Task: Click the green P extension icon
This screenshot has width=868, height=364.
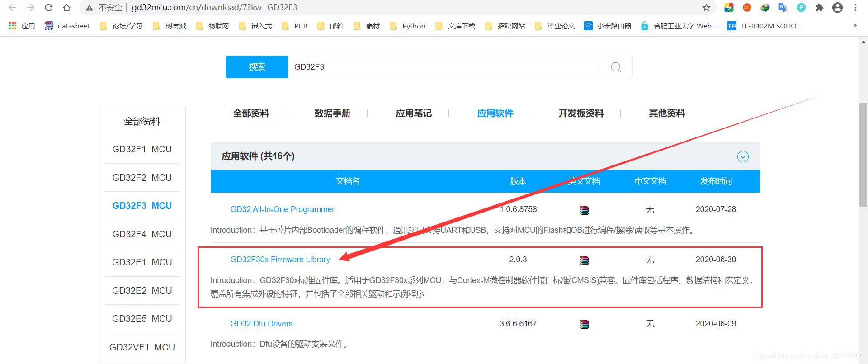Action: coord(801,8)
